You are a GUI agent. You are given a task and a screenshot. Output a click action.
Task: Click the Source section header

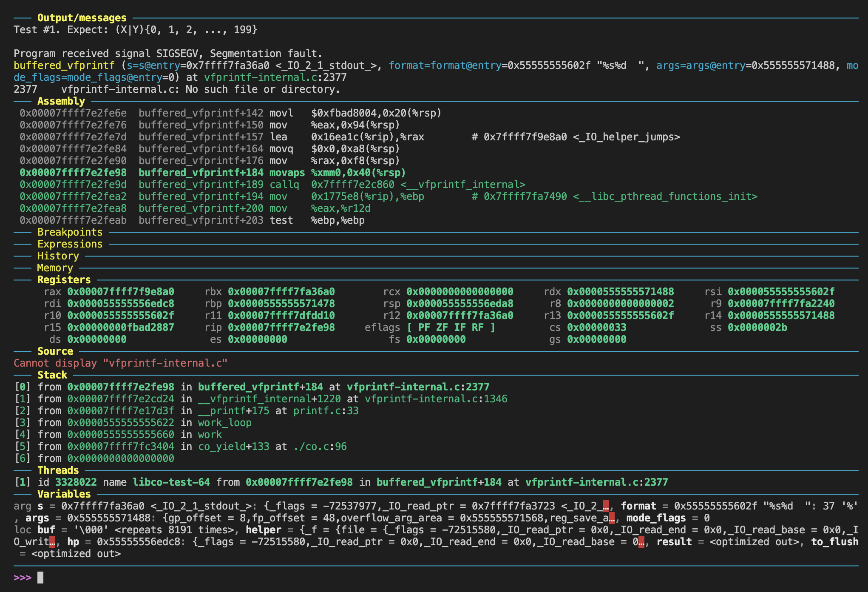tap(55, 351)
